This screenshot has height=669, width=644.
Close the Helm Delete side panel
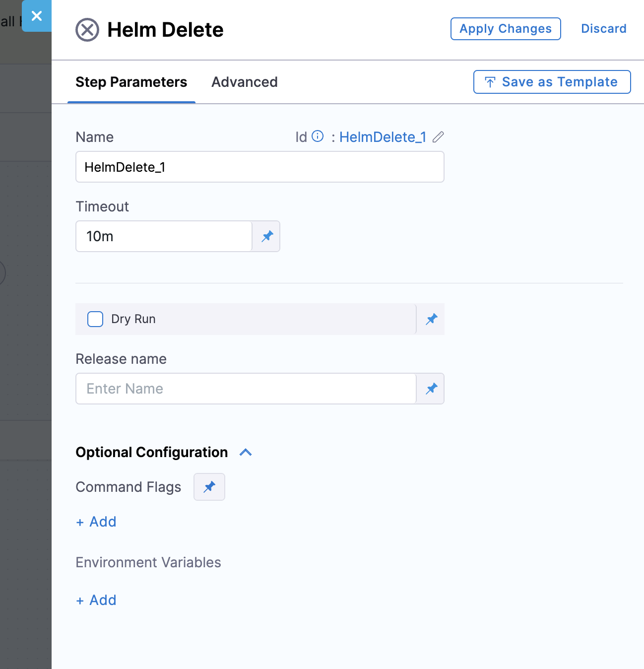pos(37,16)
